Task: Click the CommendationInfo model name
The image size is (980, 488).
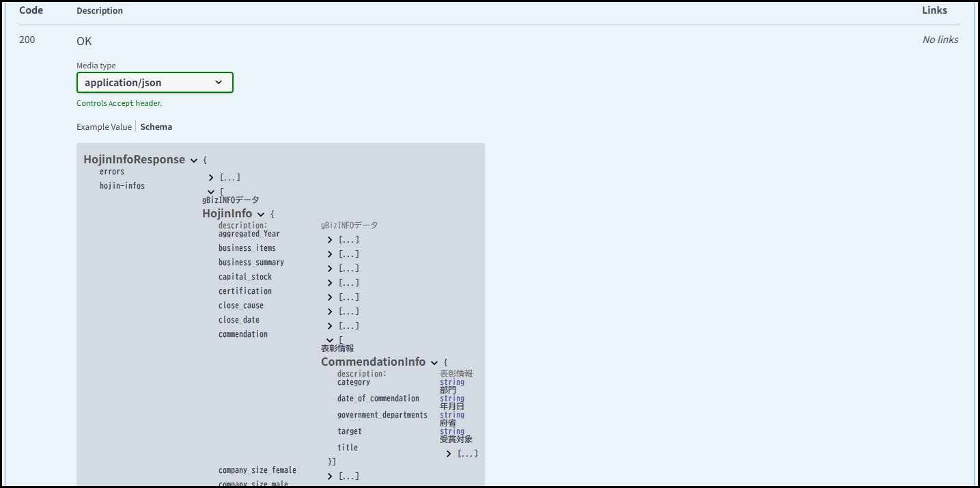Action: pyautogui.click(x=373, y=362)
